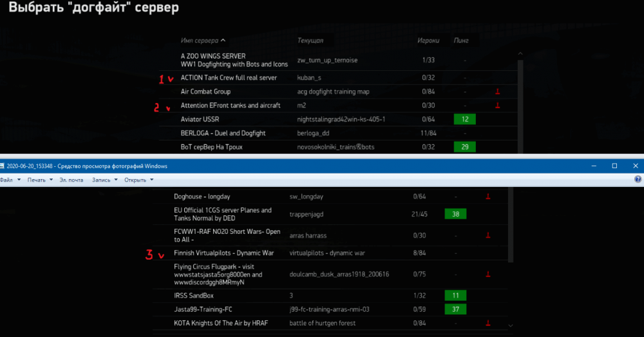This screenshot has height=337, width=644.
Task: Select IRSS SandBox server
Action: pyautogui.click(x=330, y=296)
